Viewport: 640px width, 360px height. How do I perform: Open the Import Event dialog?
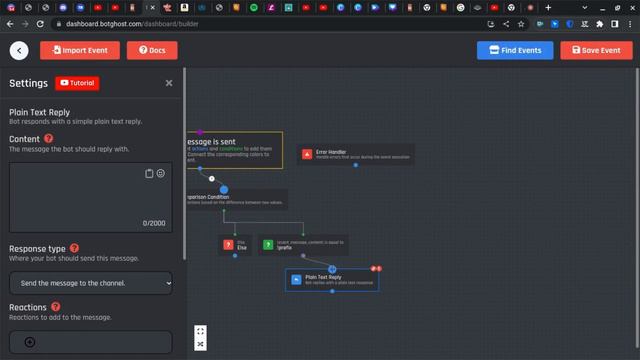(80, 50)
